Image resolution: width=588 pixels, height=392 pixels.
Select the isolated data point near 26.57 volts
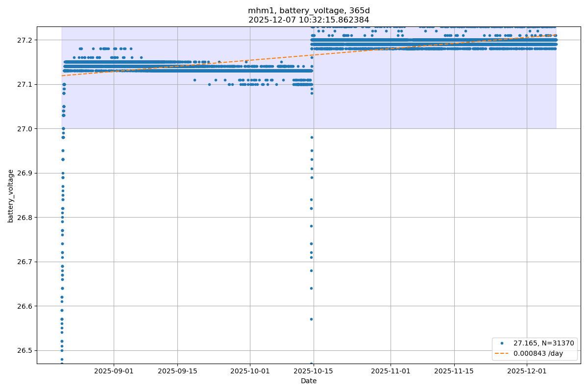click(x=311, y=319)
